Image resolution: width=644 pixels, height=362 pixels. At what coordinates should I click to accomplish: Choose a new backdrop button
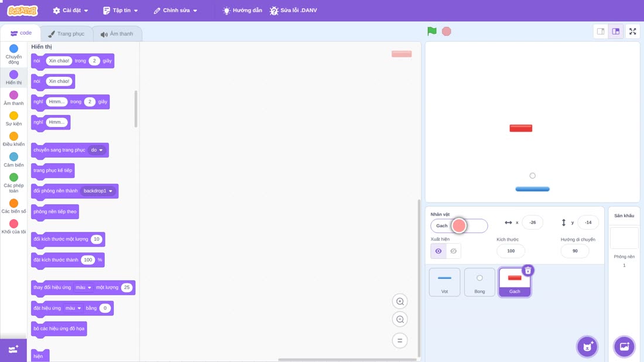coord(624,346)
